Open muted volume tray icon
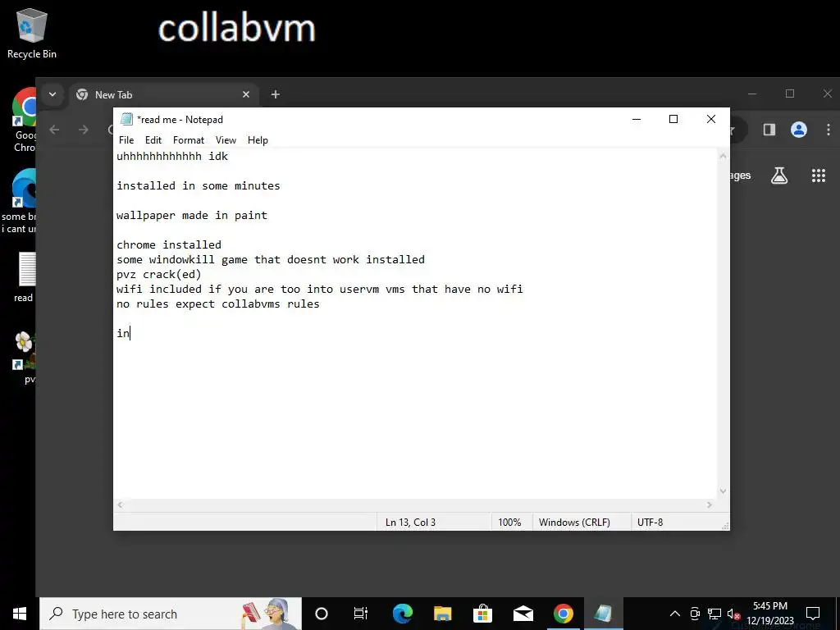This screenshot has width=840, height=630. [733, 614]
